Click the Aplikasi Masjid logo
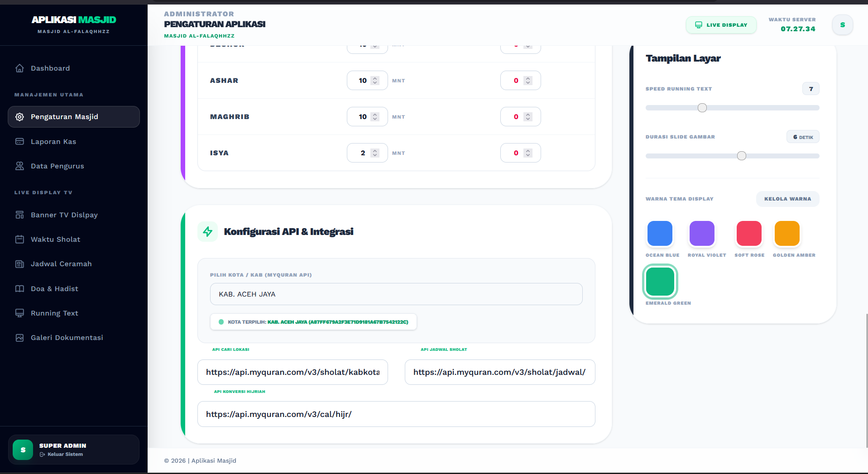Viewport: 868px width, 474px height. (x=74, y=20)
